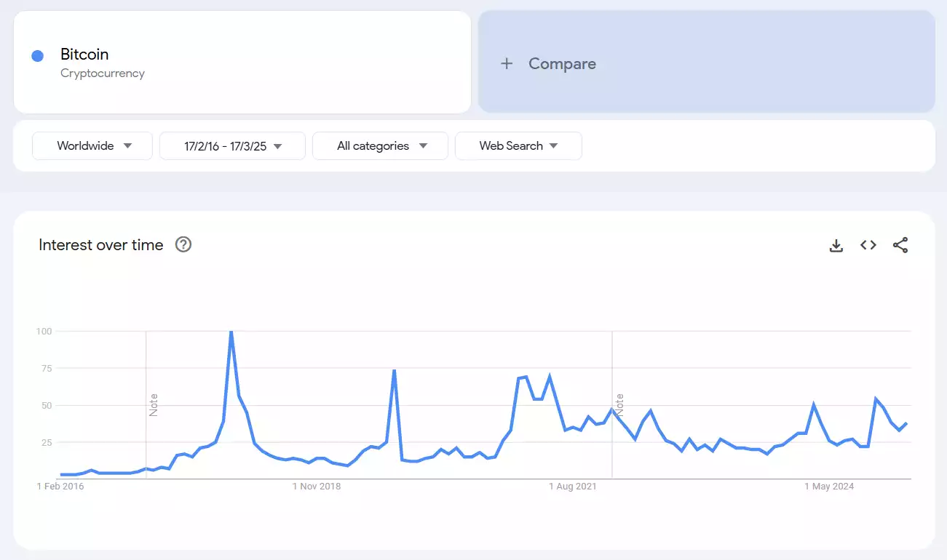Open the date range selector showing 17/2/16 - 17/3/25

coord(231,145)
